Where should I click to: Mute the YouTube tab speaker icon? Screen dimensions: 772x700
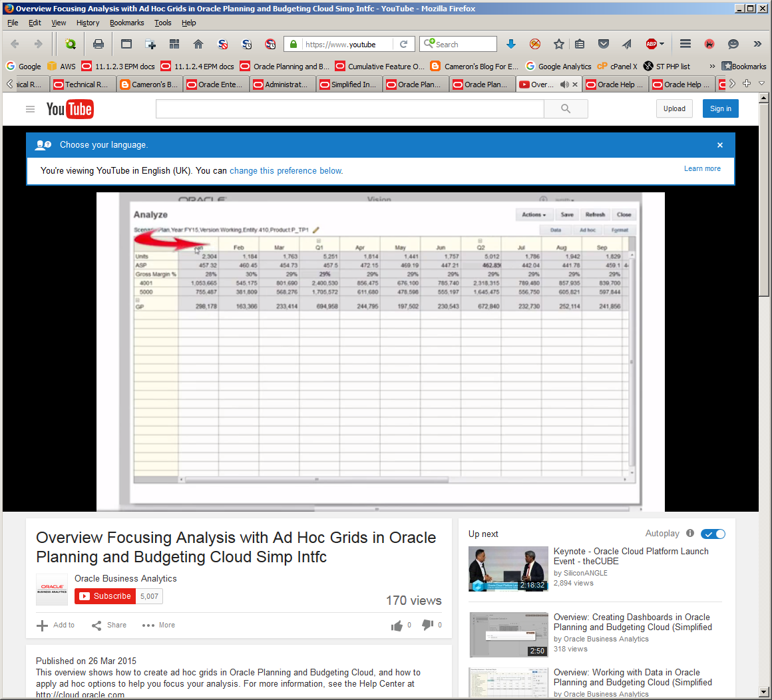click(x=564, y=85)
